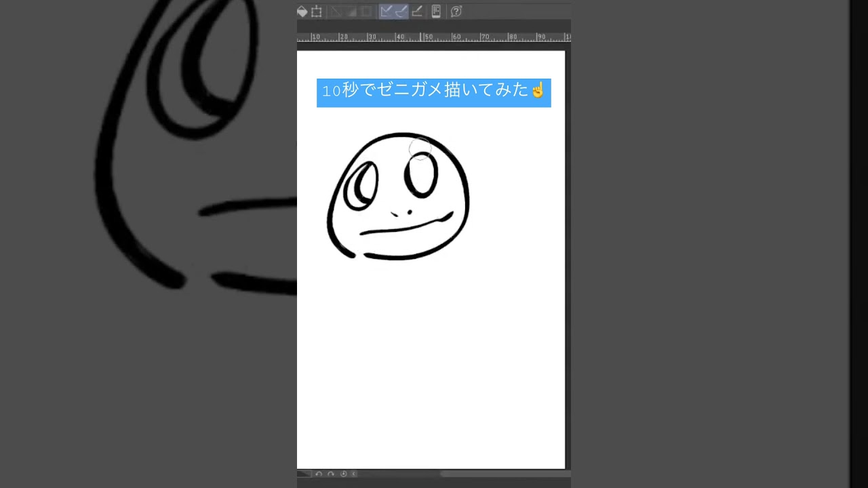Toggle Snap to Grid icon
The width and height of the screenshot is (868, 488).
(x=417, y=12)
